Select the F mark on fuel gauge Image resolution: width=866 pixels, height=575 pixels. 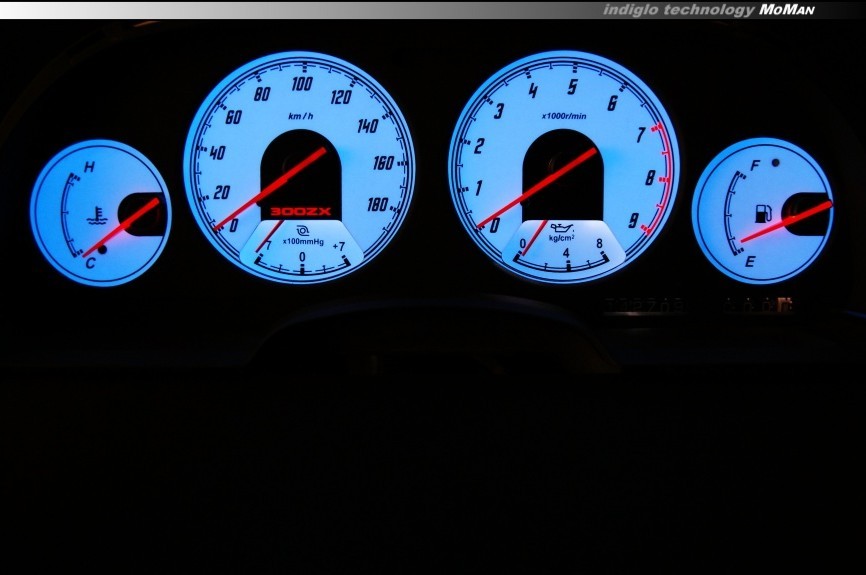(756, 165)
